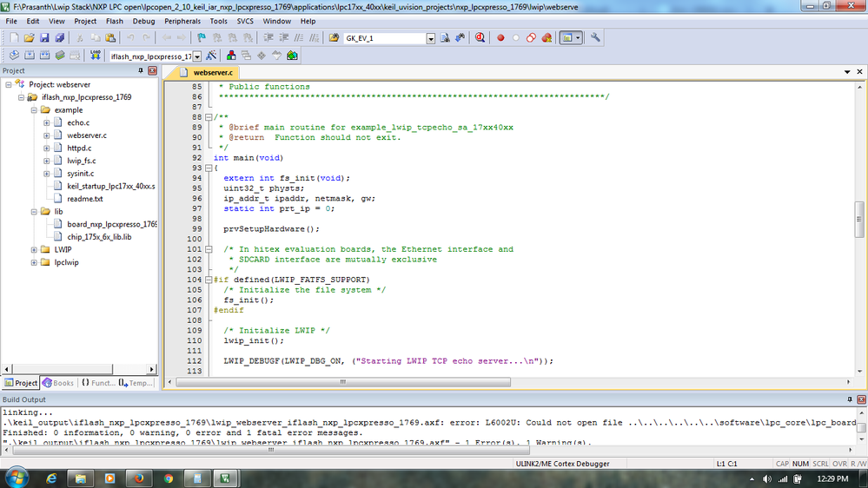Click the editor horizontal scrollbar thumb
The height and width of the screenshot is (488, 868).
pos(343,382)
